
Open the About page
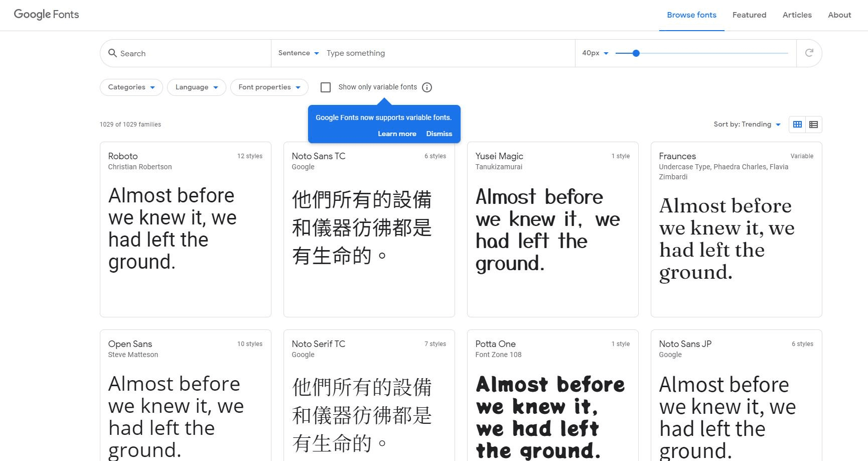click(x=839, y=15)
